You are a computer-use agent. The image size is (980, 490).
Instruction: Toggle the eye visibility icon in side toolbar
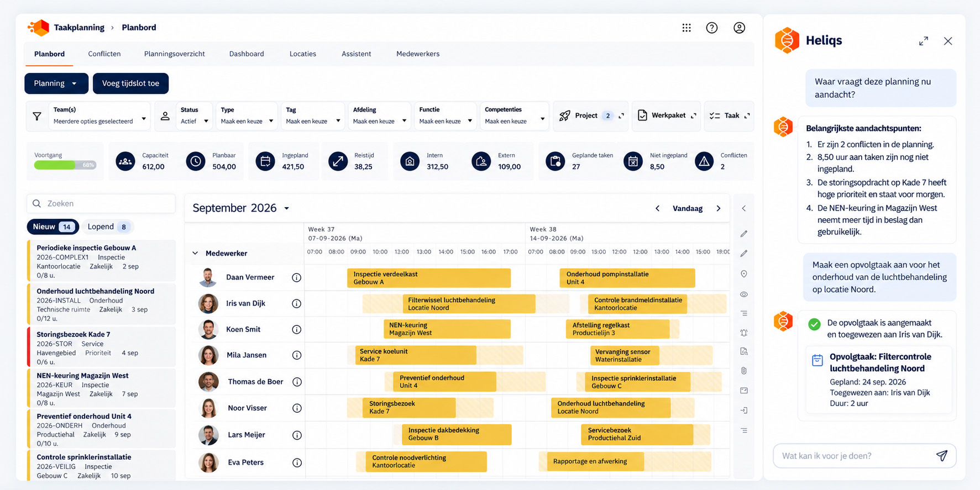click(744, 294)
